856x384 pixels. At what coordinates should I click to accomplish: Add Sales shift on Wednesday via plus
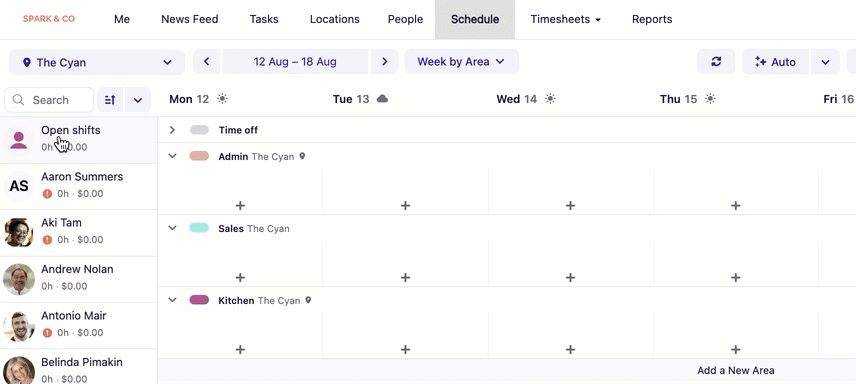pyautogui.click(x=570, y=277)
